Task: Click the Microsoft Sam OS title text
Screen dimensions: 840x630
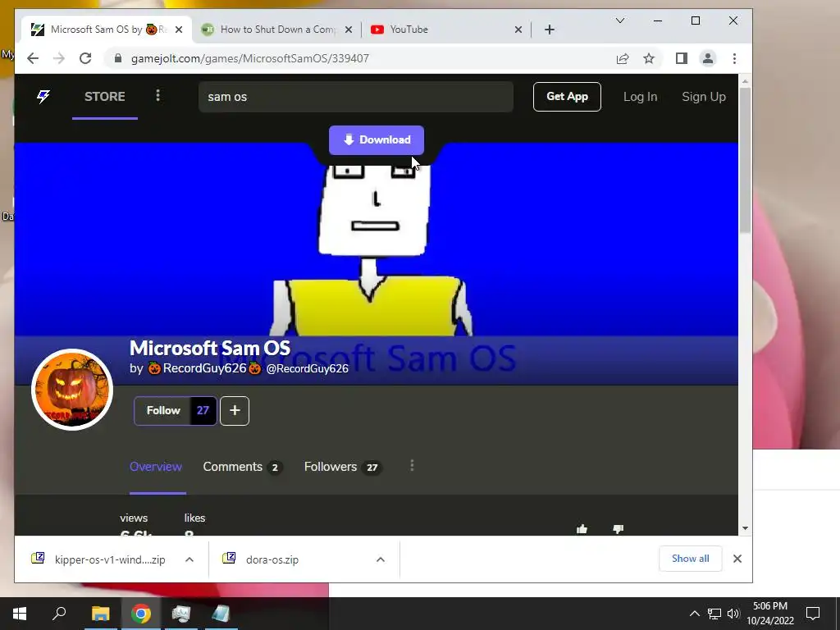Action: point(210,348)
